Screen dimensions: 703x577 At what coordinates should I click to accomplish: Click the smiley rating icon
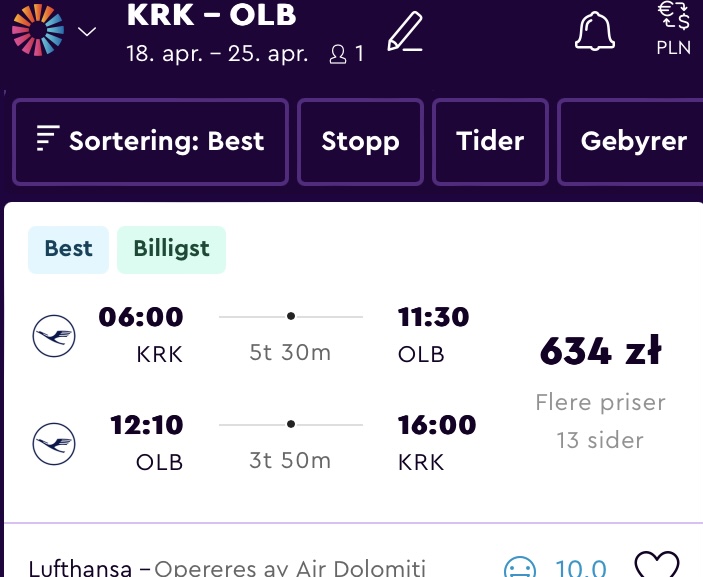click(520, 567)
